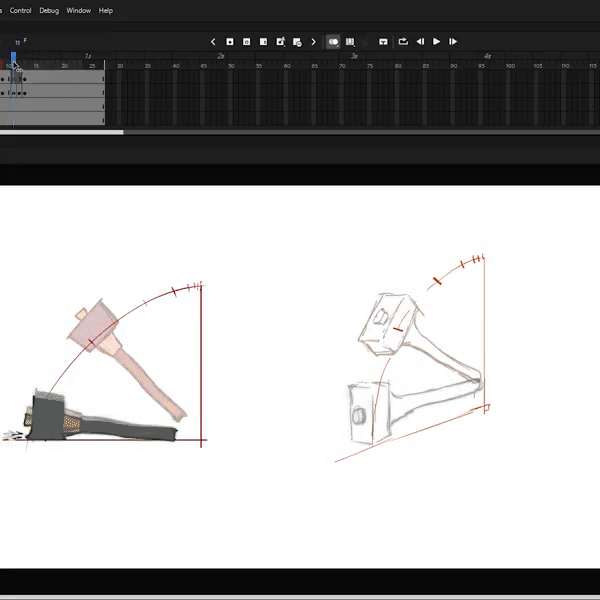The height and width of the screenshot is (600, 600).
Task: Step forward one frame
Action: 453,42
